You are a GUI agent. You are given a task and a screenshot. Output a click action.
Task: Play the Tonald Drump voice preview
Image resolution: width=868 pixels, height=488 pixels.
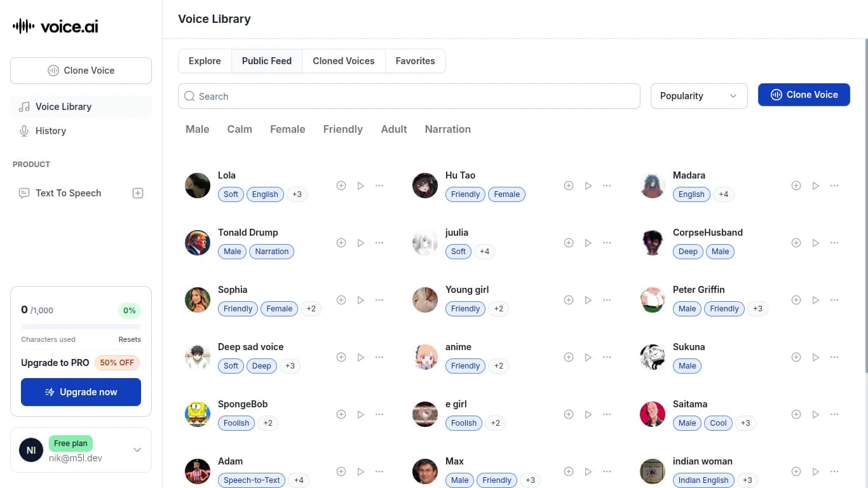pyautogui.click(x=360, y=243)
